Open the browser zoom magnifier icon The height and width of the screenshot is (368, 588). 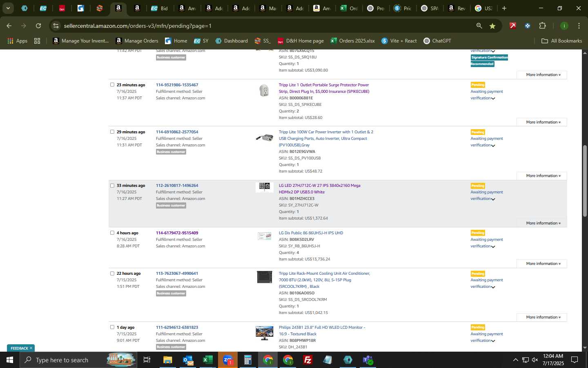[x=479, y=26]
